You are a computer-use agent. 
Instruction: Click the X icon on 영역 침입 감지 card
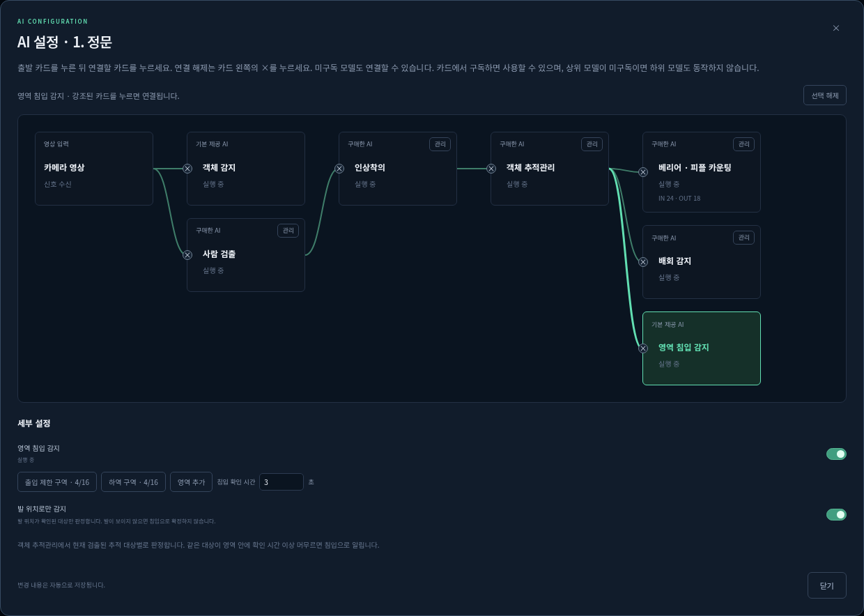click(x=643, y=348)
